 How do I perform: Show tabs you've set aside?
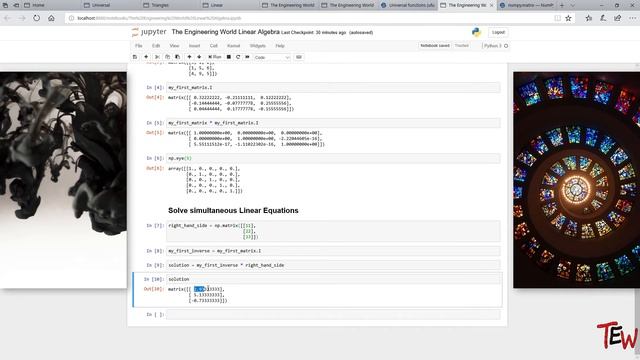(x=5, y=5)
